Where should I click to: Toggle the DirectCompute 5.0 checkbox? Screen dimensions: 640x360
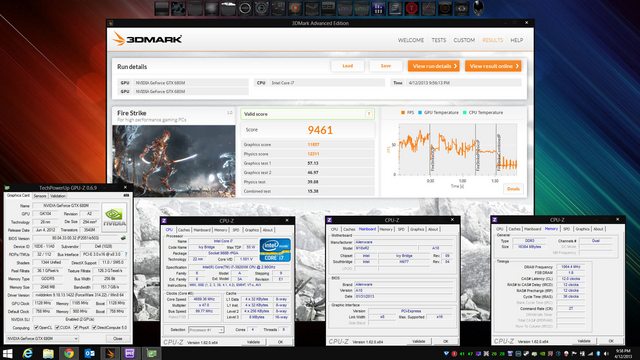pos(94,327)
